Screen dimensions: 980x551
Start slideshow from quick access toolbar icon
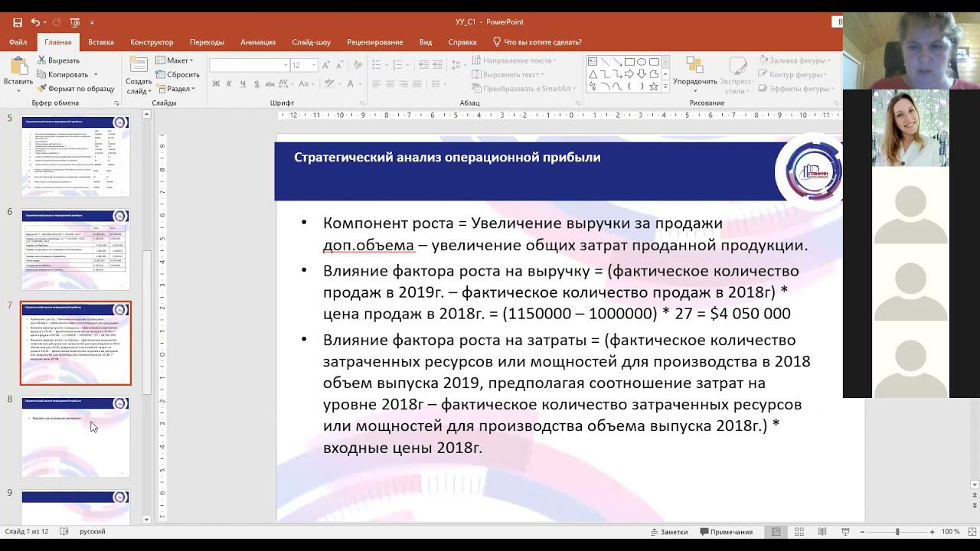74,22
